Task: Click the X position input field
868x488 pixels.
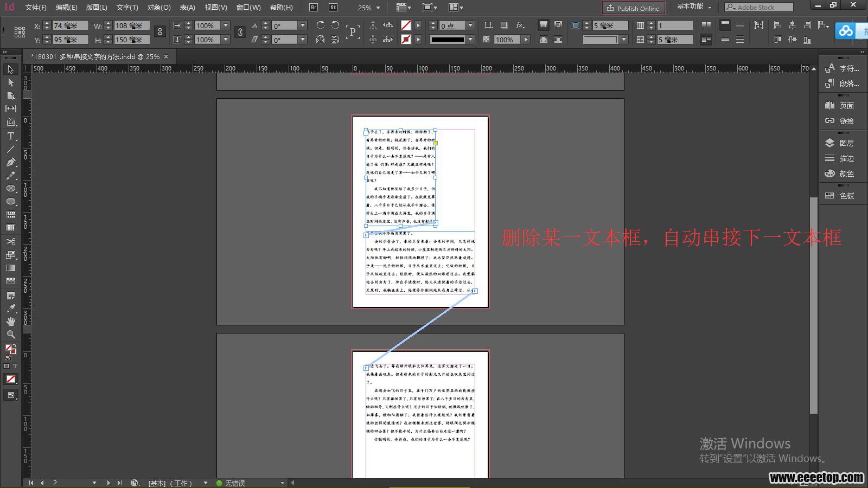Action: 71,25
